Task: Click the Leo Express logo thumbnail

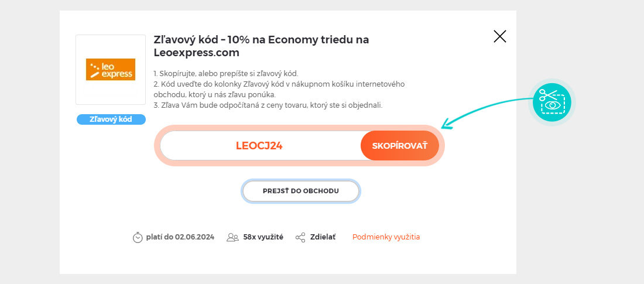Action: [x=111, y=70]
